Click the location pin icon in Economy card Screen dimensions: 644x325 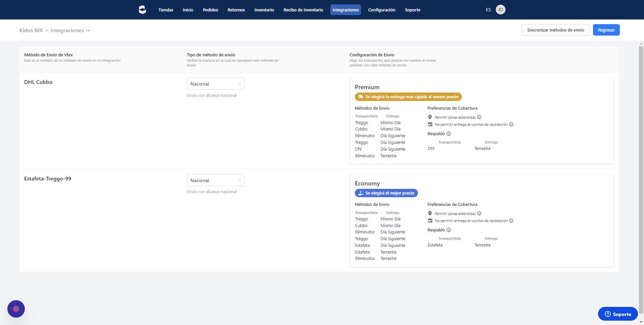click(430, 214)
